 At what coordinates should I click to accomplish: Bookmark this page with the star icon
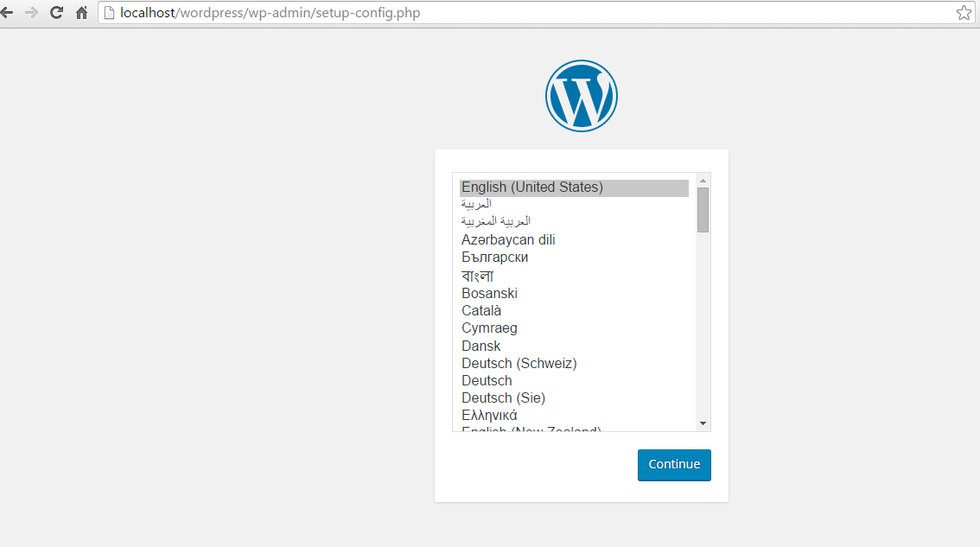point(964,12)
